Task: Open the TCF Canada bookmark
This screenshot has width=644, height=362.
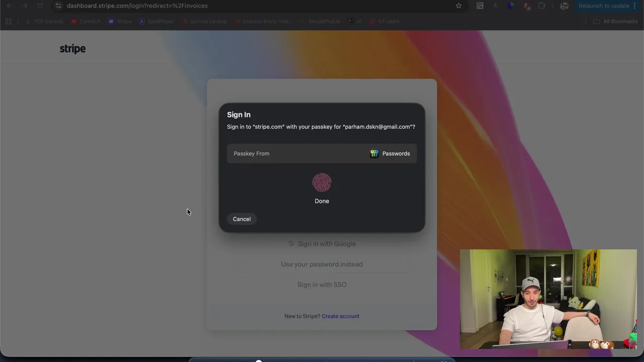Action: click(44, 22)
